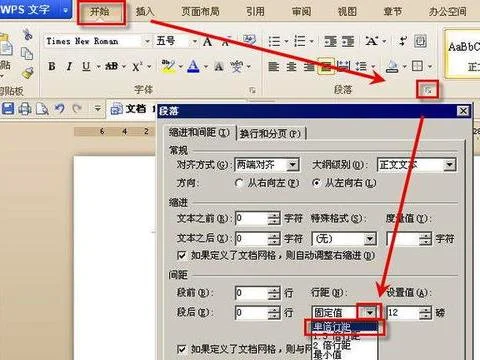Select 从左向右 direction radio button
Image resolution: width=480 pixels, height=360 pixels.
[316, 183]
